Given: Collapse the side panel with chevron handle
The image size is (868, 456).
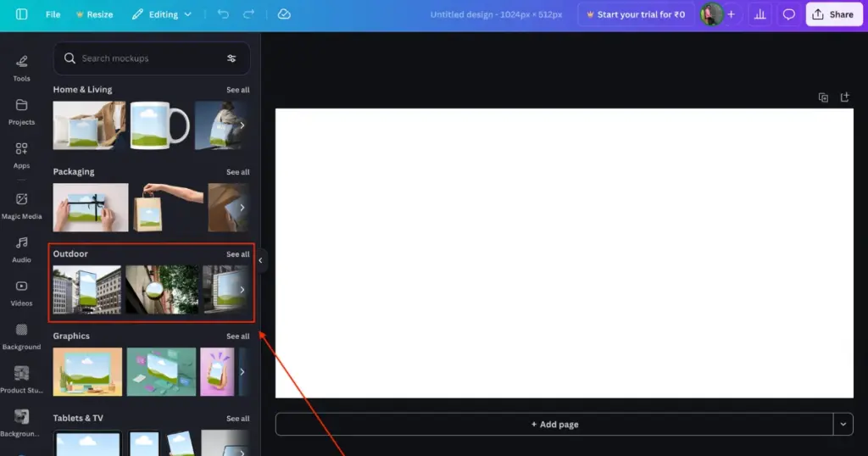Looking at the screenshot, I should (260, 260).
